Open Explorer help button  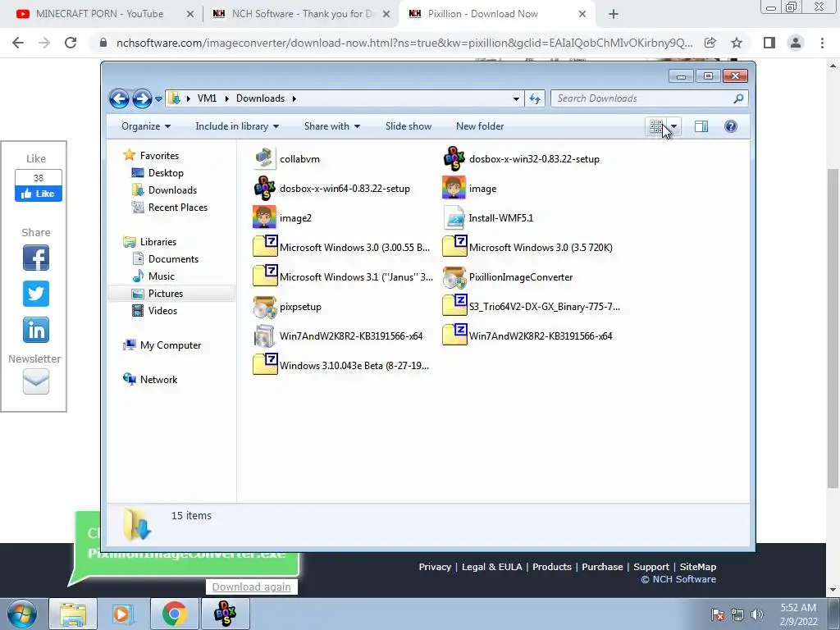point(731,126)
